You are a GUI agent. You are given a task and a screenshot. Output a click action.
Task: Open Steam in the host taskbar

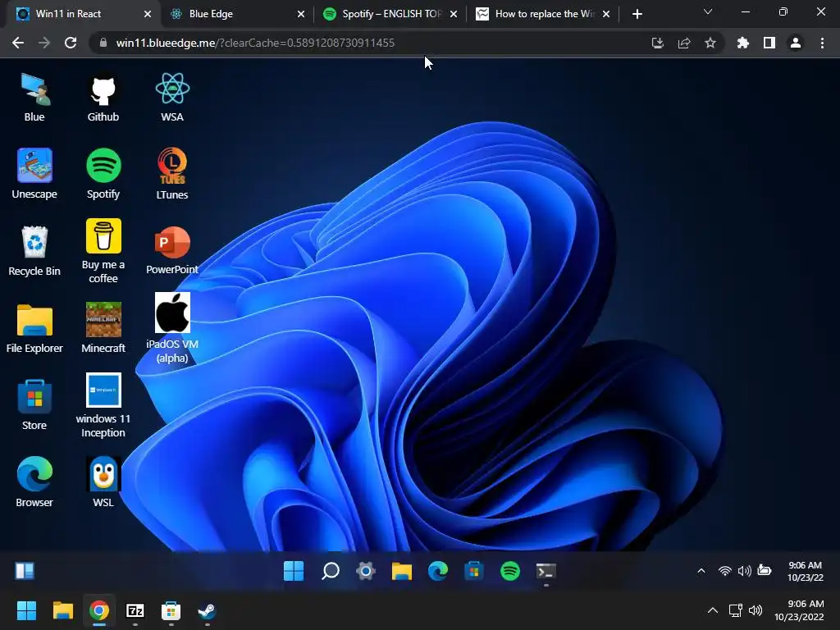tap(207, 610)
